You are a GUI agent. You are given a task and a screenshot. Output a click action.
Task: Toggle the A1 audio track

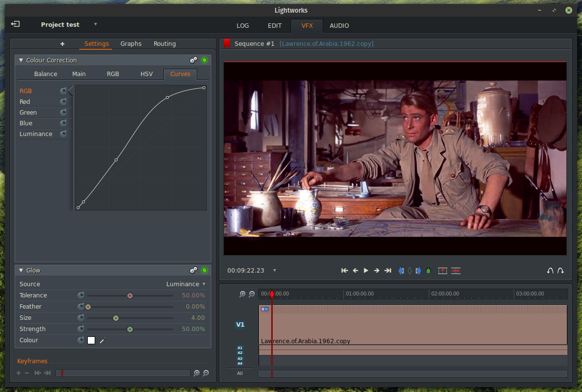pos(240,348)
